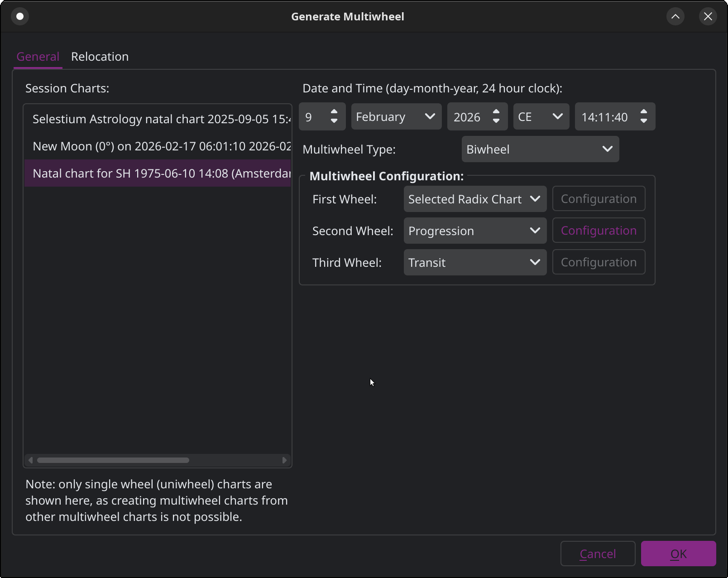This screenshot has height=578, width=728.
Task: Click the window menu dot icon
Action: click(x=20, y=16)
